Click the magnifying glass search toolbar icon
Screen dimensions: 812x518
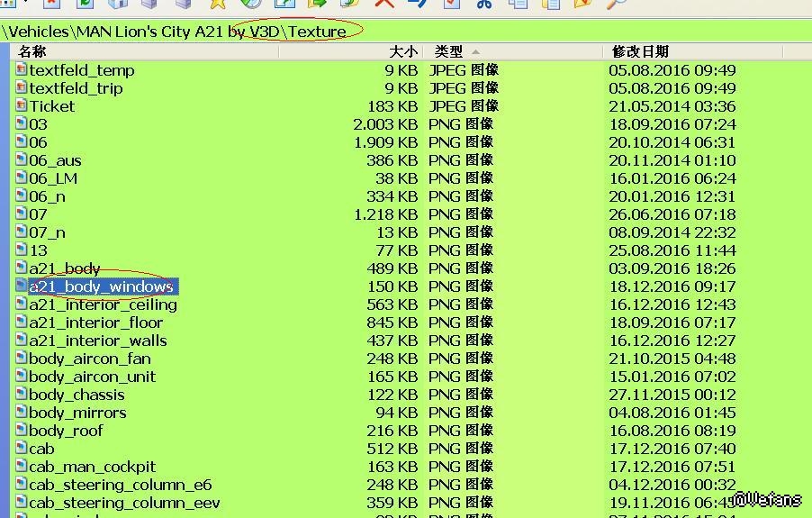point(617,5)
